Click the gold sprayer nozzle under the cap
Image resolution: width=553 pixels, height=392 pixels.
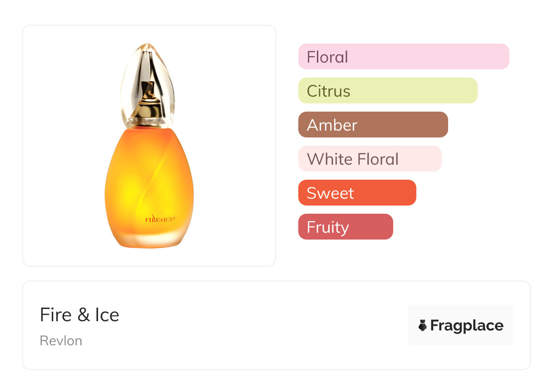[x=148, y=100]
